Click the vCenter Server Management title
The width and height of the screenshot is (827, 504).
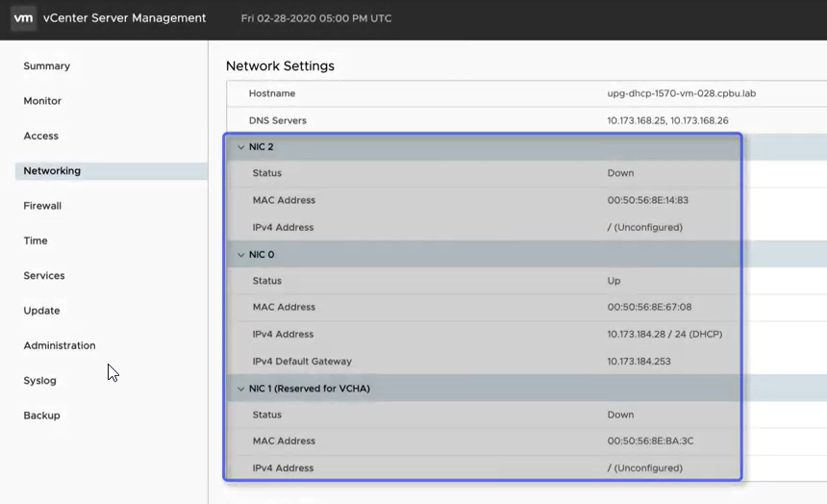click(x=124, y=18)
